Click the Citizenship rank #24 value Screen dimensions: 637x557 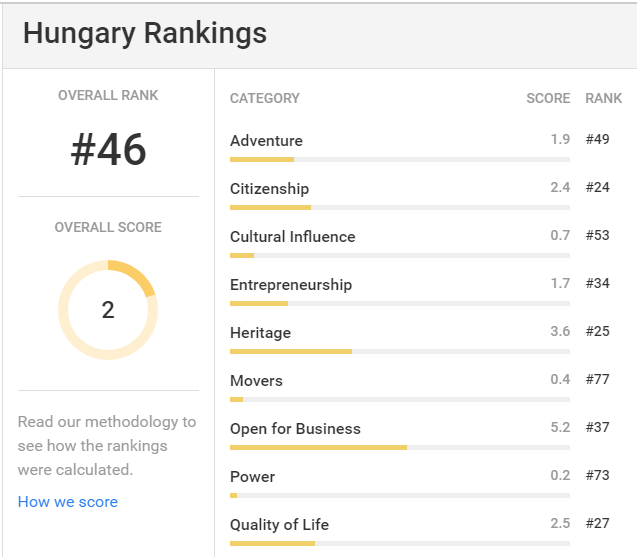tap(598, 187)
